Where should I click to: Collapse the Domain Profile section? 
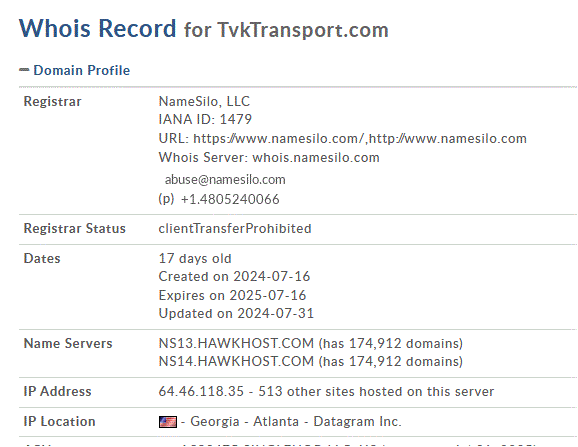pos(81,70)
